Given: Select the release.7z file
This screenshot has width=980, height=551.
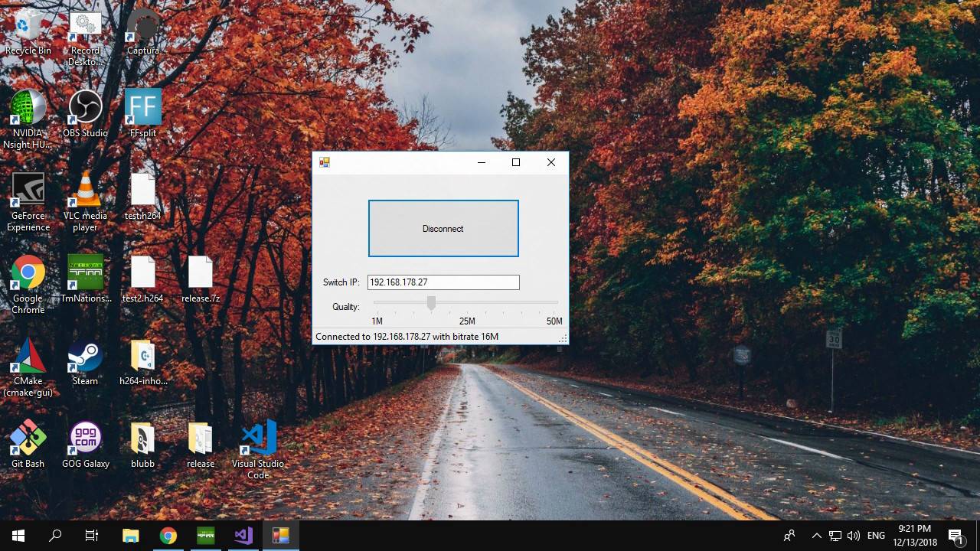Looking at the screenshot, I should (200, 275).
